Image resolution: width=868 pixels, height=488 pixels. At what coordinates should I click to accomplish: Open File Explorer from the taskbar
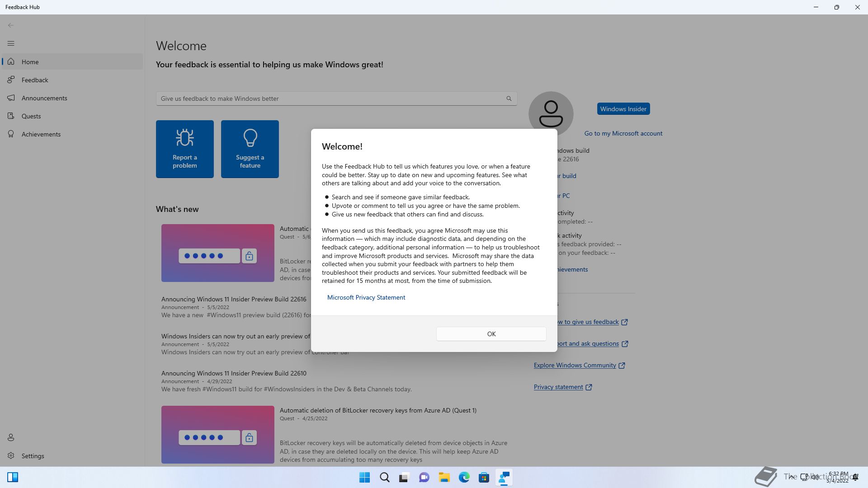tap(444, 477)
